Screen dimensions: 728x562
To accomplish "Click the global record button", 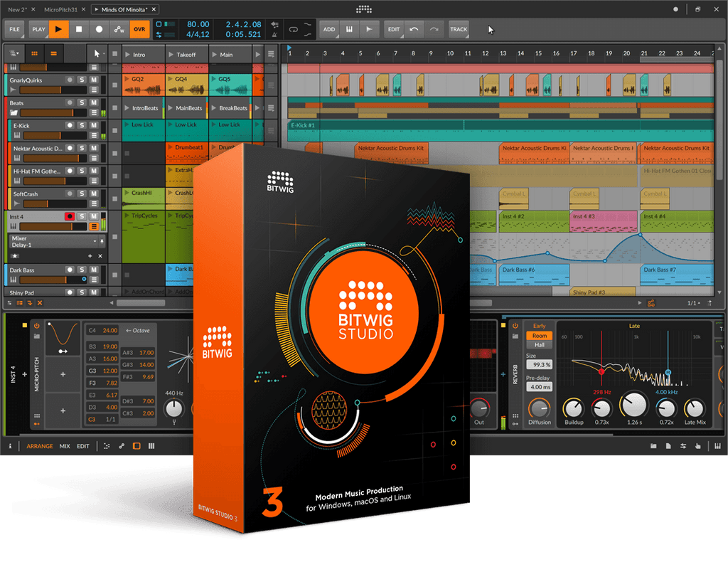I will point(99,29).
